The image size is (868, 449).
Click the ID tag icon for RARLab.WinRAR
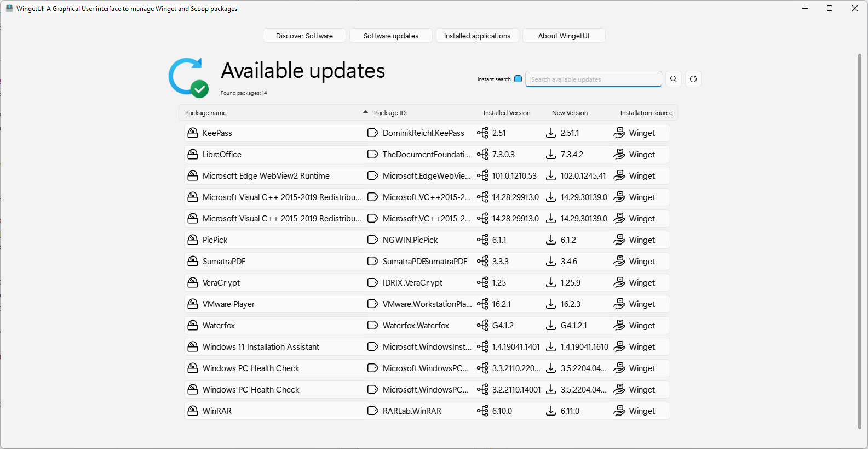tap(373, 411)
